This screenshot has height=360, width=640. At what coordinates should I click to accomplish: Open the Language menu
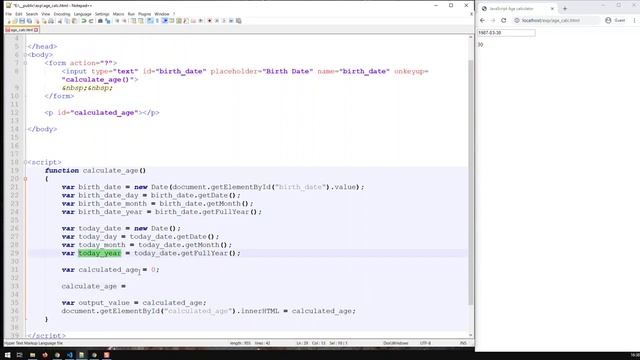(x=83, y=14)
